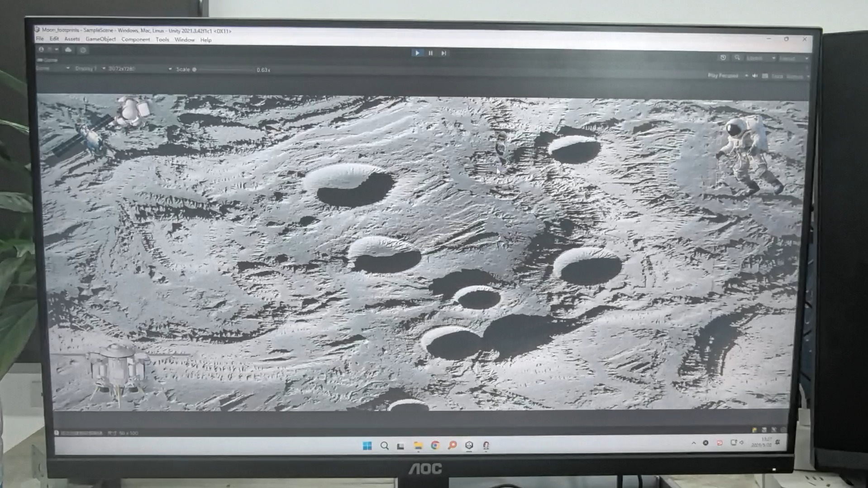Viewport: 868px width, 488px height.
Task: Pause the game with the Pause button
Action: 430,53
